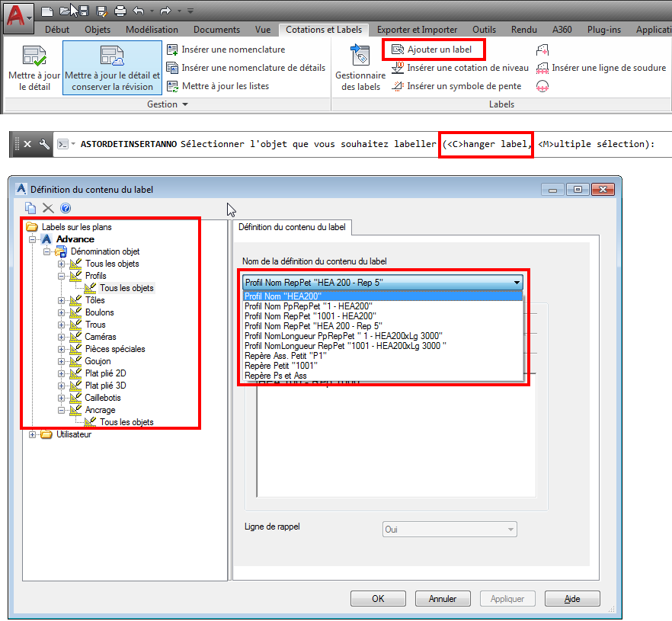672x621 pixels.
Task: Click the blue help icon in the label dialog toolbar
Action: coord(66,208)
